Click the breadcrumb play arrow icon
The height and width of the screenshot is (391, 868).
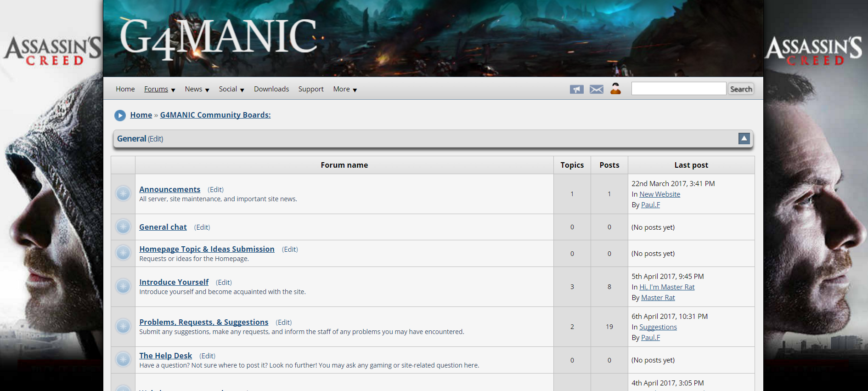click(x=120, y=115)
